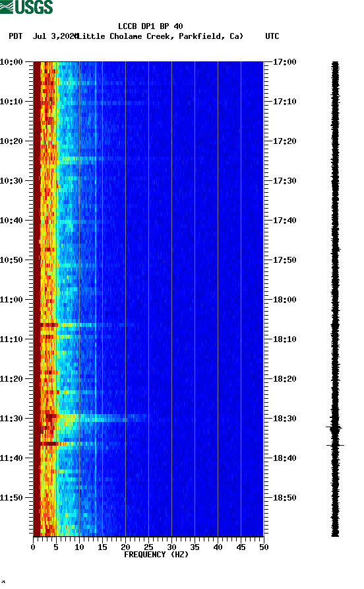
Task: Click the '10' frequency axis tick label
Action: (79, 547)
